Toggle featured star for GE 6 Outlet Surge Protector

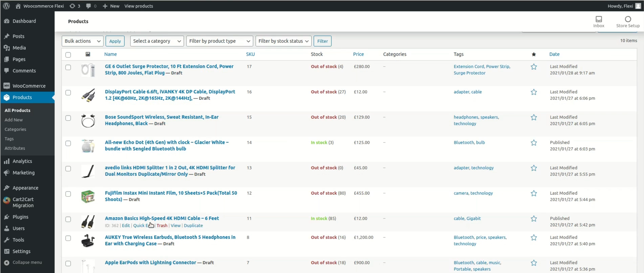pos(534,67)
